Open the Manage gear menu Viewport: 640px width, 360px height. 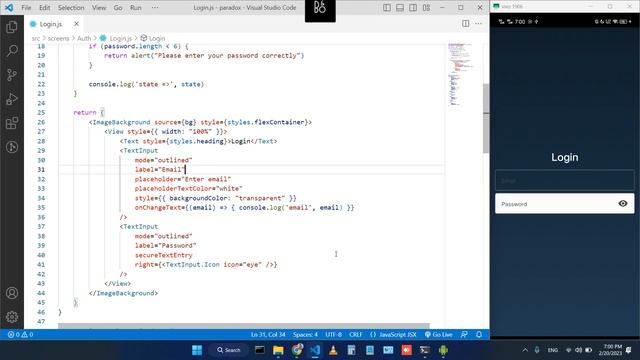[x=12, y=317]
